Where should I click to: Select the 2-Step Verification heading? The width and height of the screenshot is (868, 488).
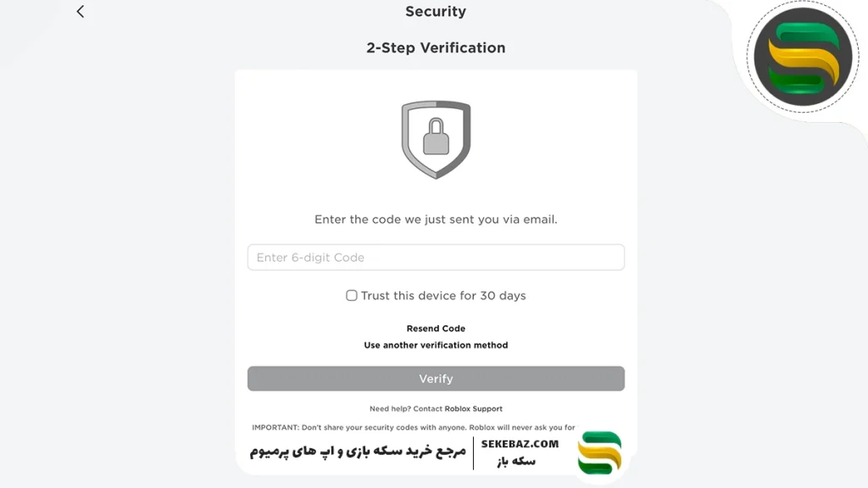(x=435, y=47)
